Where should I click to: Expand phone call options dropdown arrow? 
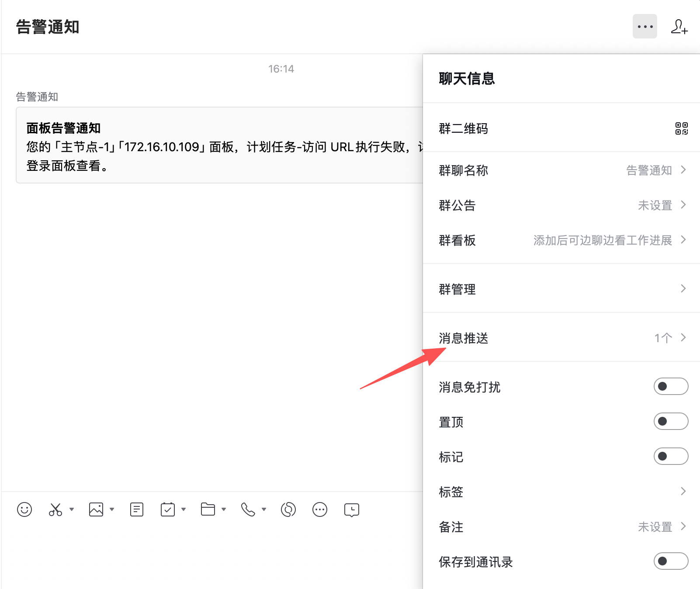pos(264,509)
